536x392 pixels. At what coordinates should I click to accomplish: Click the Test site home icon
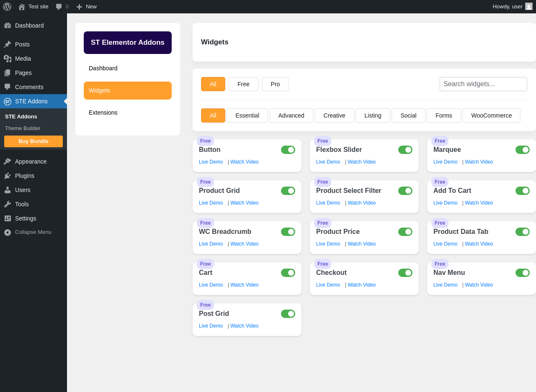coord(22,7)
